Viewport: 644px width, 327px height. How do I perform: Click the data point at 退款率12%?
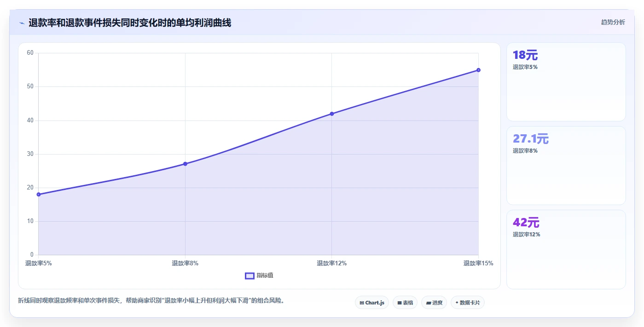click(332, 114)
